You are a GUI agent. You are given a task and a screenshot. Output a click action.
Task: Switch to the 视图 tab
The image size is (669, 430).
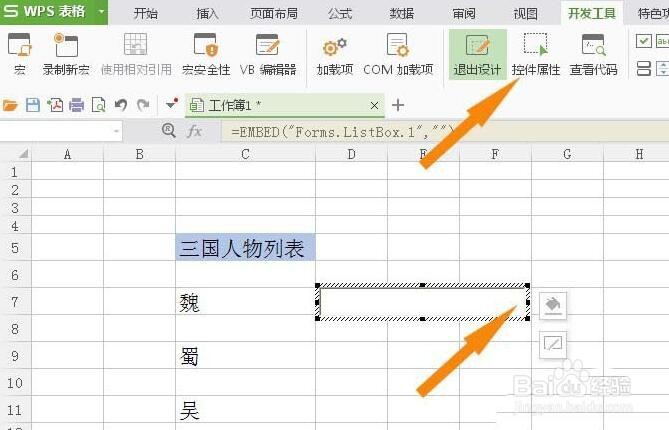[x=526, y=14]
